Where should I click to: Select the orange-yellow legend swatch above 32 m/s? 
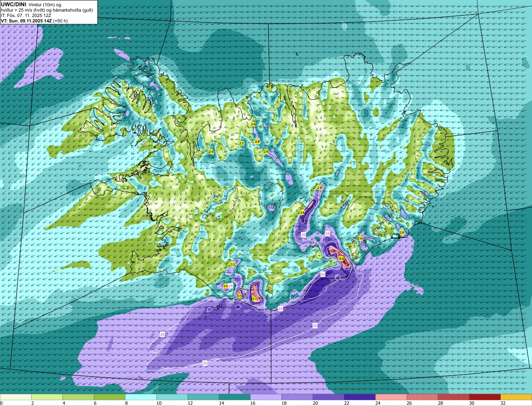tap(516, 397)
